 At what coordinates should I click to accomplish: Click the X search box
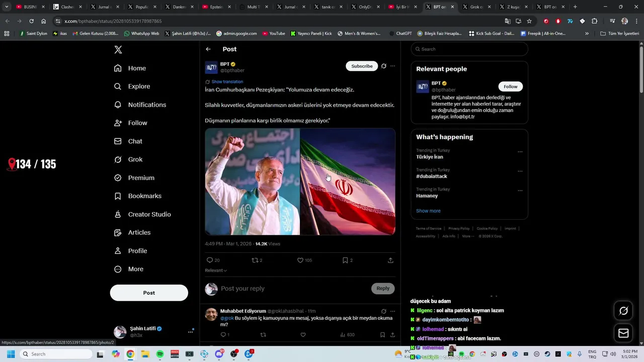coord(469,49)
